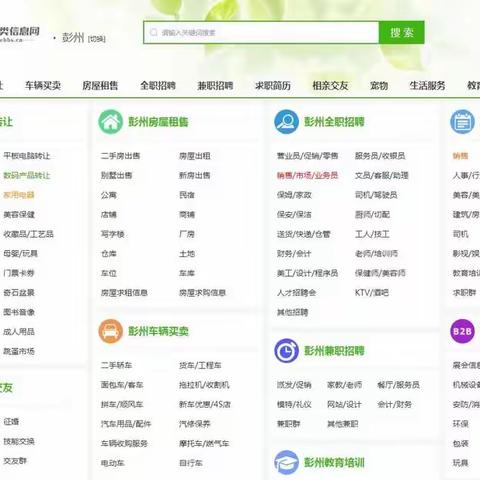Open 平板电脑转让 link
Image resolution: width=480 pixels, height=480 pixels.
click(x=27, y=156)
